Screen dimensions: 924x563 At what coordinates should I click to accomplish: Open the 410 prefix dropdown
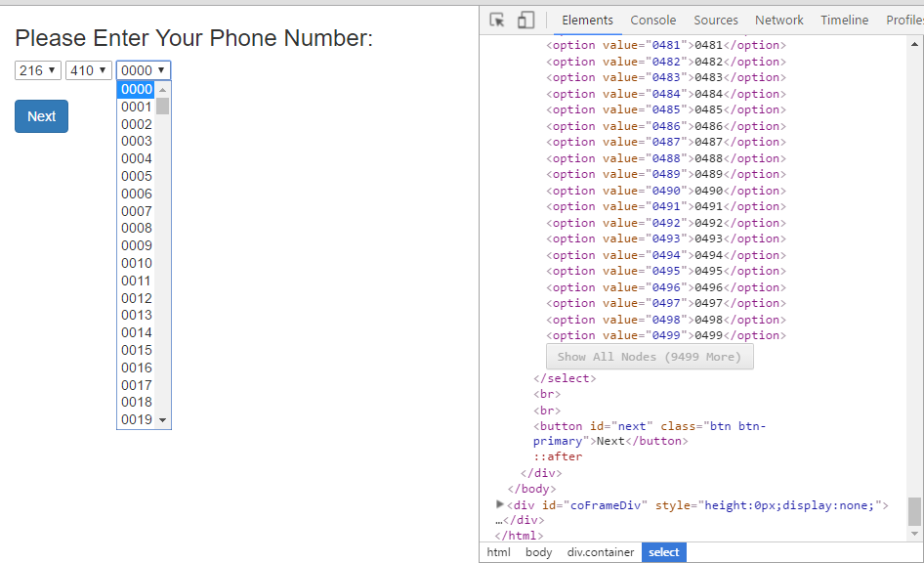(x=88, y=70)
